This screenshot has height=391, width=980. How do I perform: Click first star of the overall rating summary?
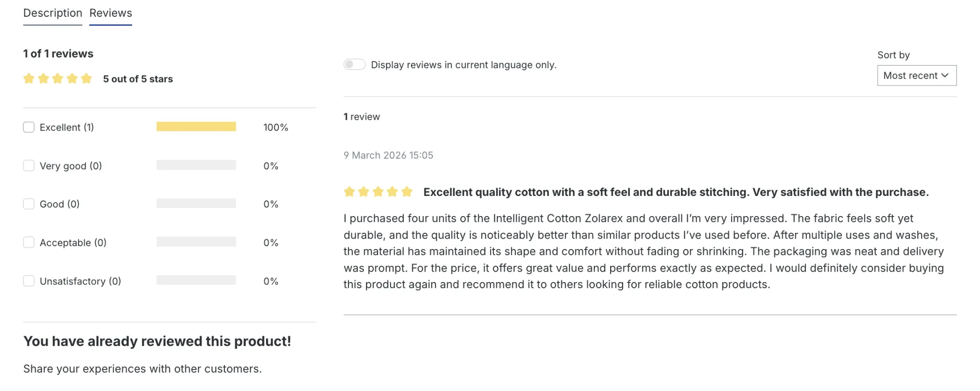coord(29,79)
